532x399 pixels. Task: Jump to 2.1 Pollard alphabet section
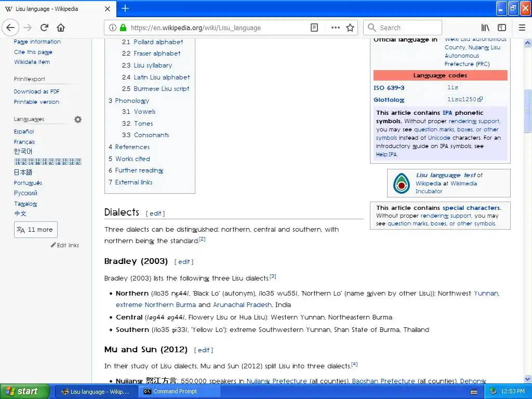(152, 42)
